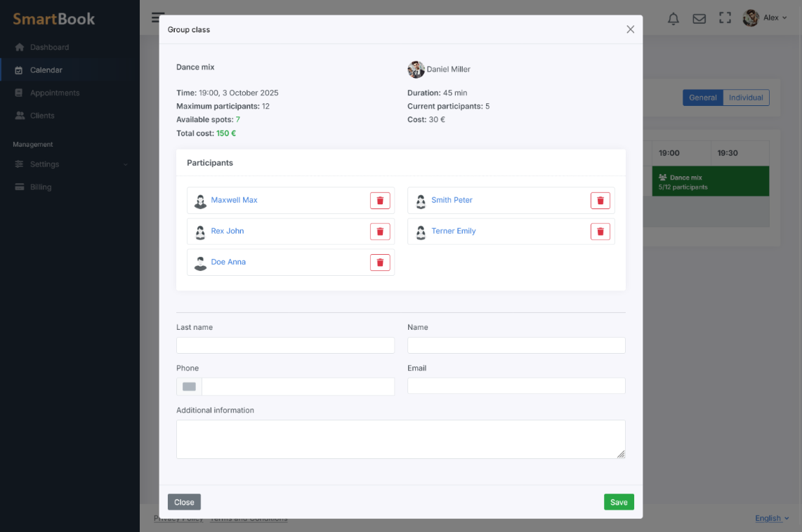
Task: Open the messages envelope icon
Action: click(x=699, y=19)
